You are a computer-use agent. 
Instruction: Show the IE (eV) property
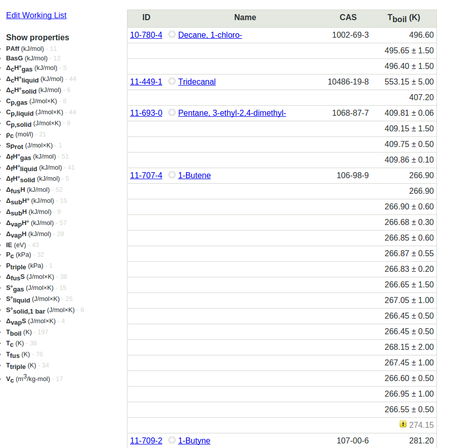pos(16,245)
